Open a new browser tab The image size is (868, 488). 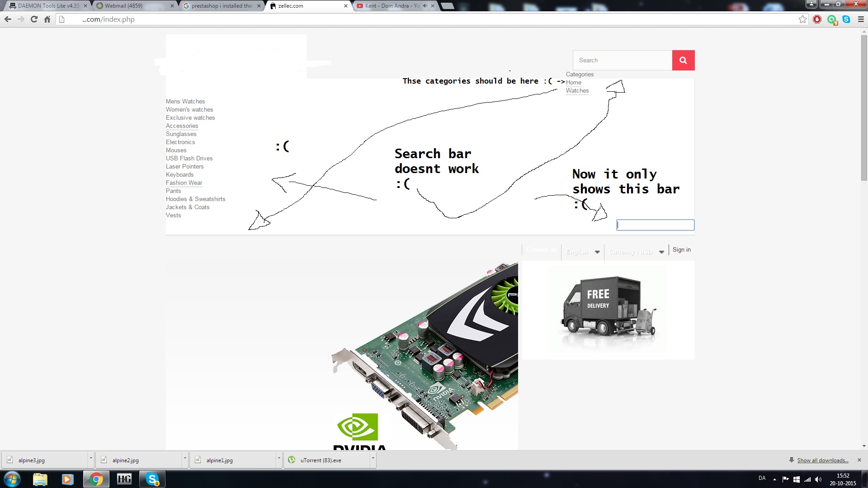pyautogui.click(x=447, y=6)
